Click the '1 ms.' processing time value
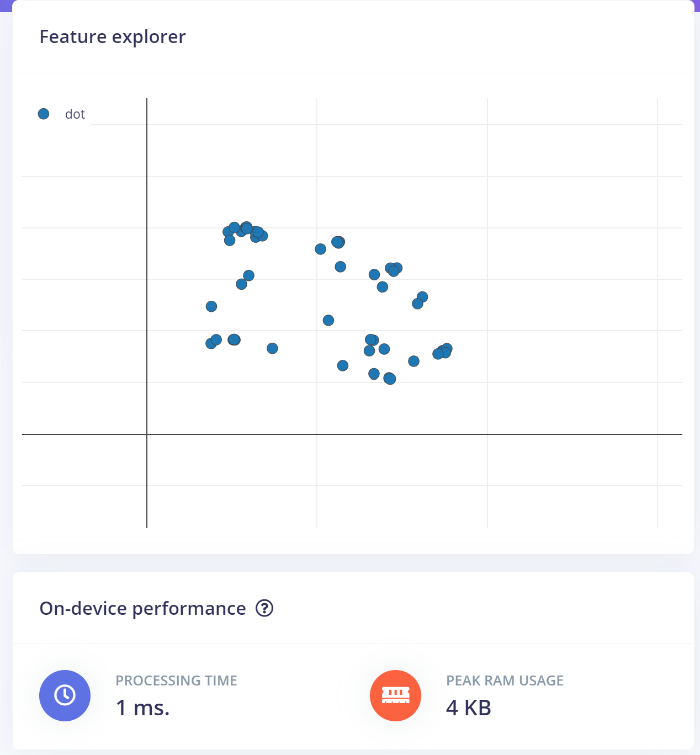 (x=143, y=708)
